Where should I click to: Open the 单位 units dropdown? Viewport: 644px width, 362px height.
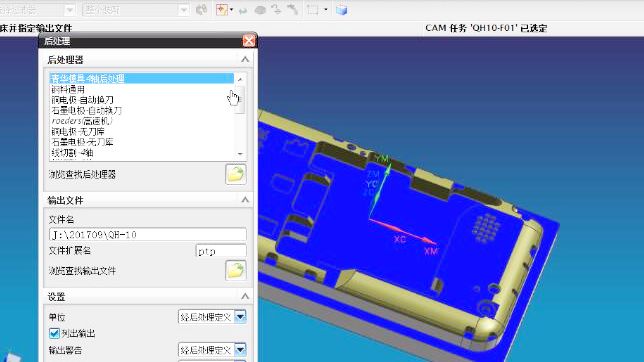coord(240,317)
